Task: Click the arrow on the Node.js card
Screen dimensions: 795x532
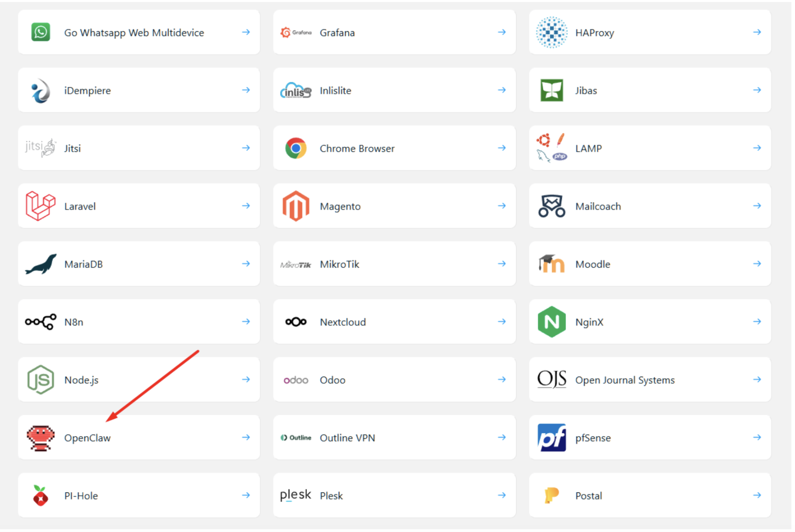Action: tap(246, 379)
